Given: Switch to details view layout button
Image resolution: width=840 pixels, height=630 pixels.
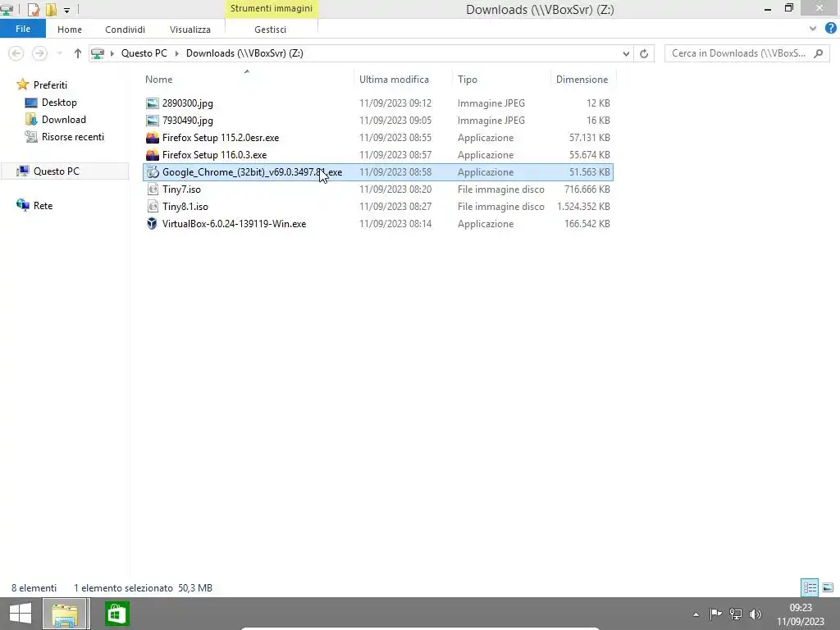Looking at the screenshot, I should coord(810,587).
